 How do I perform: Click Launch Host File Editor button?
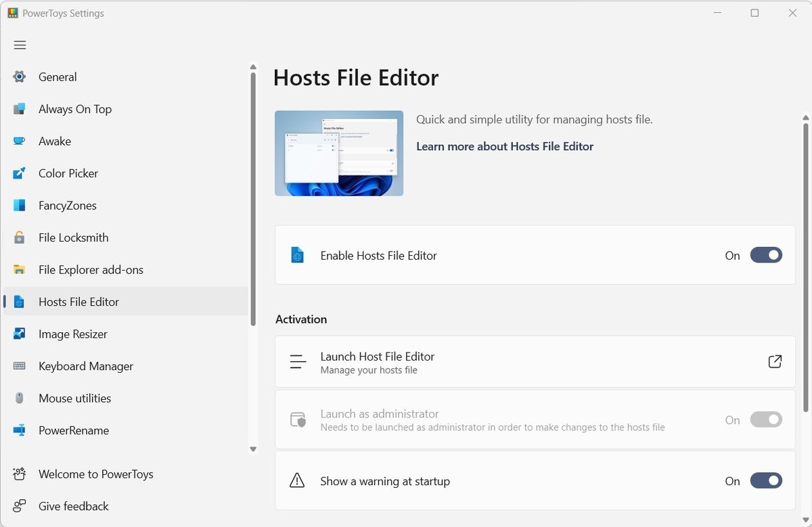[535, 362]
